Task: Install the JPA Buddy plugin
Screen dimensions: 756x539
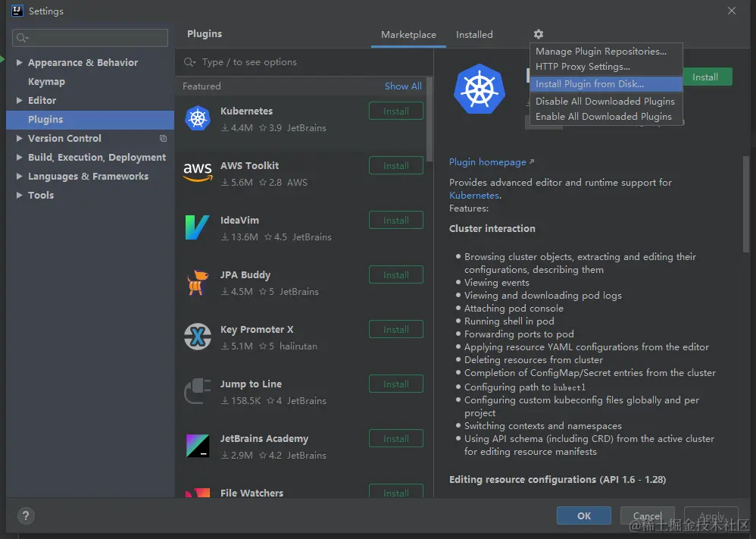Action: [x=396, y=274]
